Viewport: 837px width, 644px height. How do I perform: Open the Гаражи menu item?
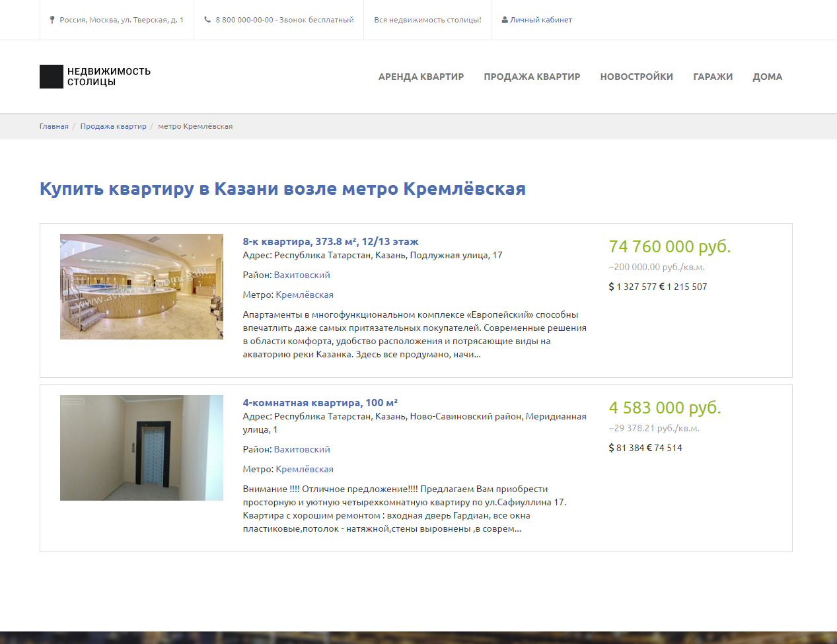713,77
